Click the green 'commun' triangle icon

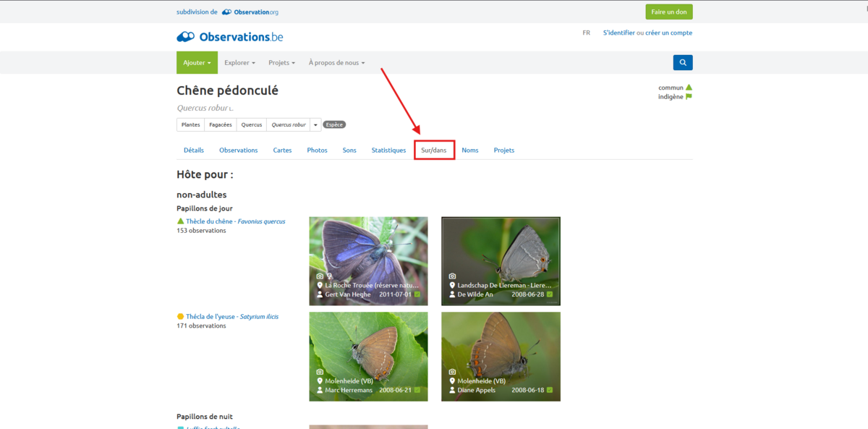[689, 88]
